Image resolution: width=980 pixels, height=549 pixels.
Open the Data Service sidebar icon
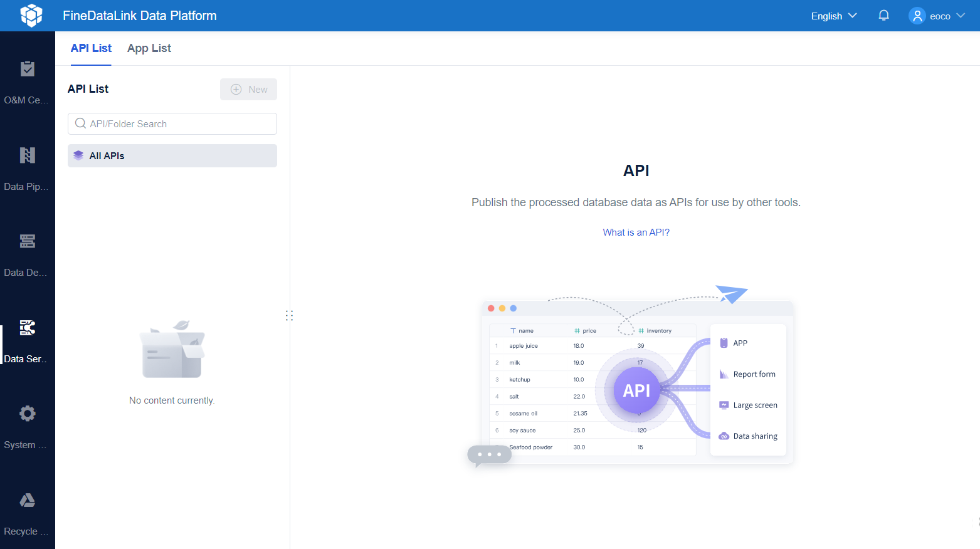(x=28, y=328)
